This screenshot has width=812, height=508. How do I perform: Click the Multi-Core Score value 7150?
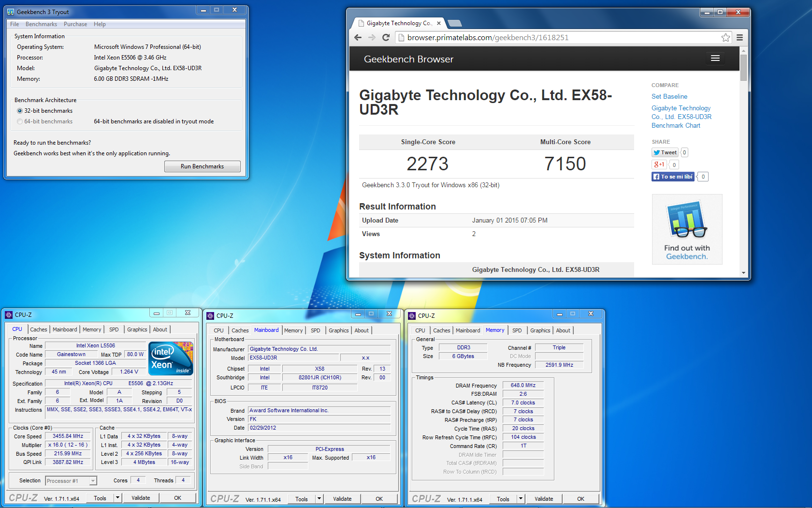pyautogui.click(x=565, y=164)
